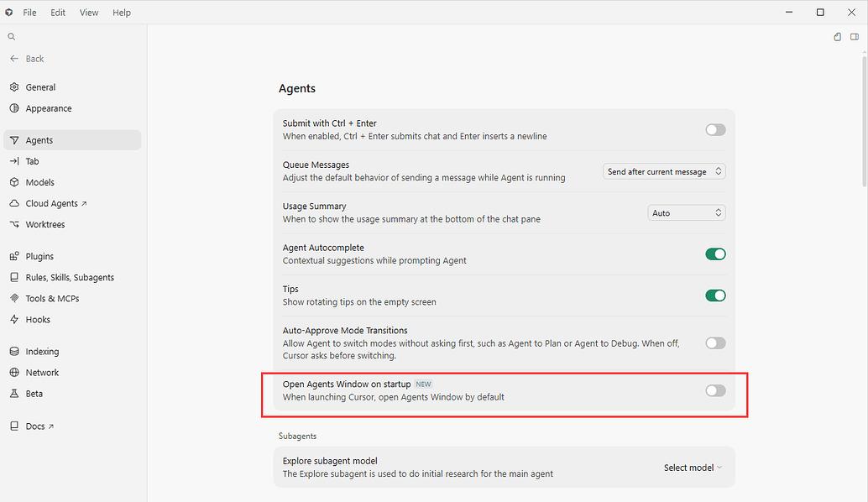Disable the Agent Autocomplete toggle

(x=715, y=254)
